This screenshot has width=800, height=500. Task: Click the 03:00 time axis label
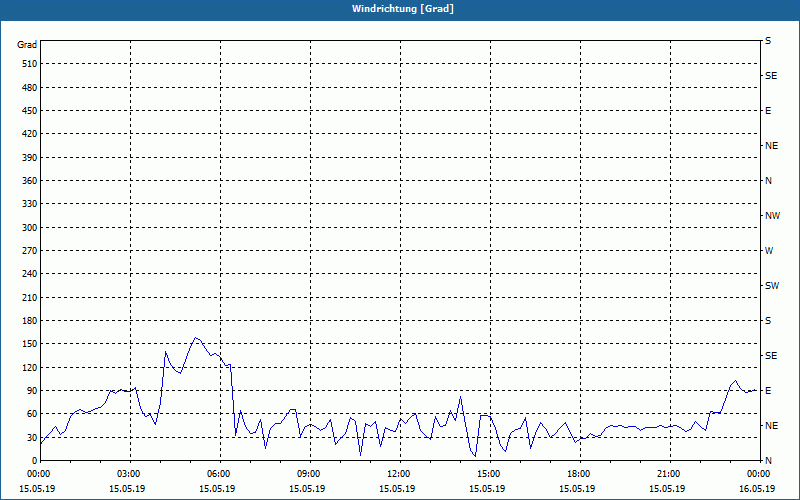point(127,473)
